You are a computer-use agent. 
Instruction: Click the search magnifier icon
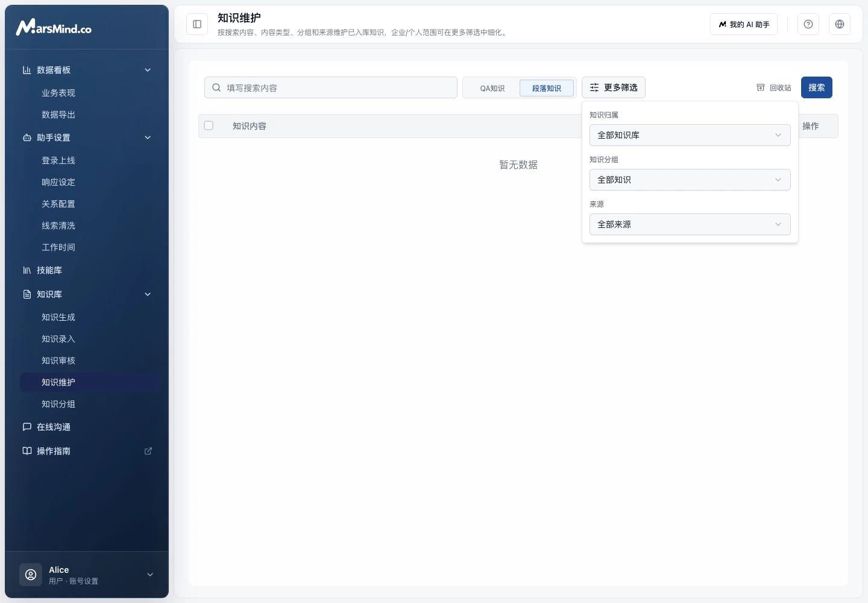coord(216,87)
